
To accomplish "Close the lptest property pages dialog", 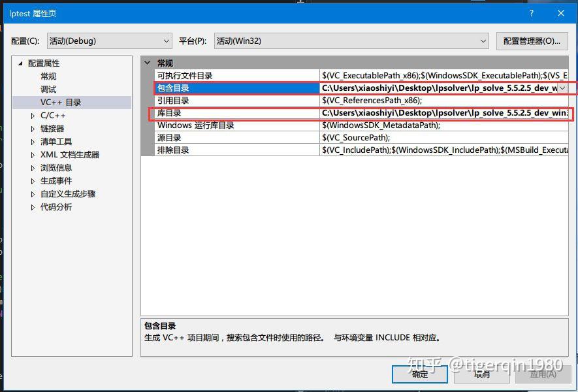I will (560, 13).
